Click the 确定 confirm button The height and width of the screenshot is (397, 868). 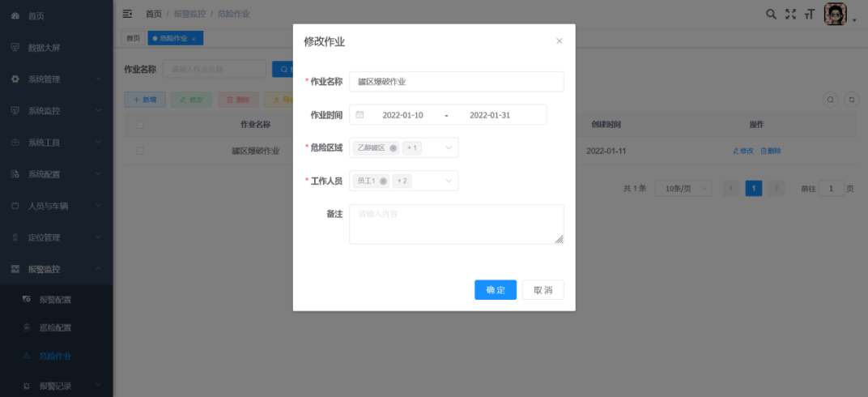coord(496,289)
